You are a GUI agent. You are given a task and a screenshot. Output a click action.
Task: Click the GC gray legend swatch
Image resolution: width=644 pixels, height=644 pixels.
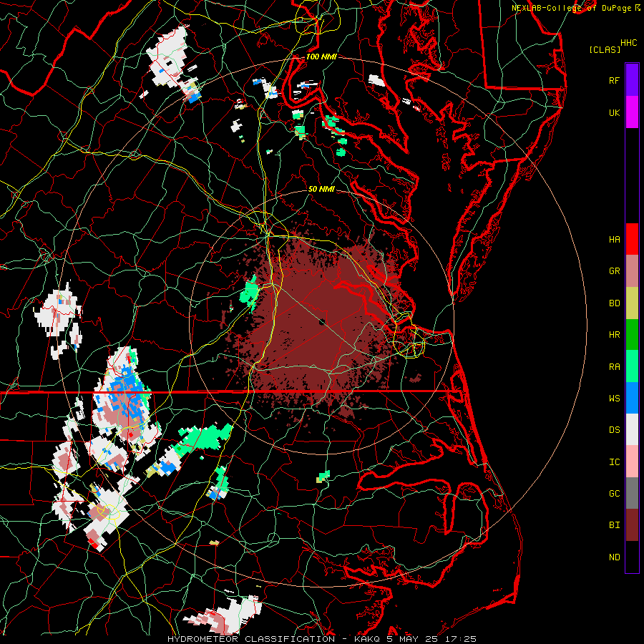[x=632, y=493]
